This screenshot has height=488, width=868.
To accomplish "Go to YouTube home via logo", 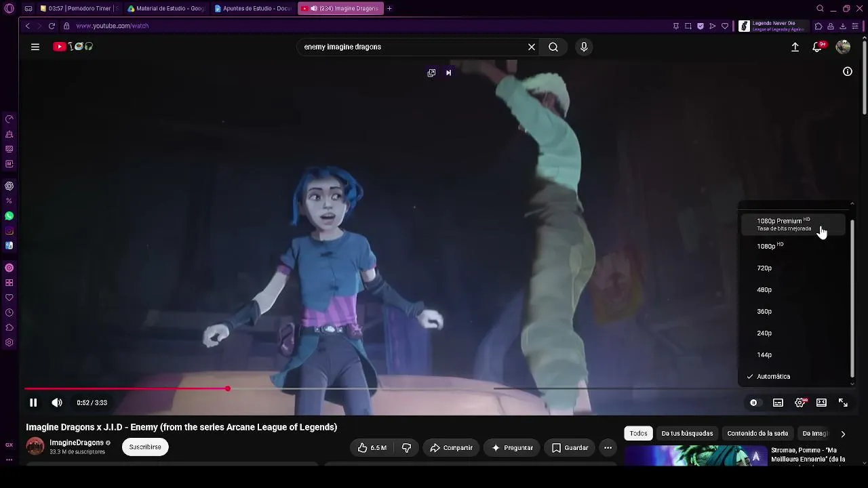I will (73, 47).
